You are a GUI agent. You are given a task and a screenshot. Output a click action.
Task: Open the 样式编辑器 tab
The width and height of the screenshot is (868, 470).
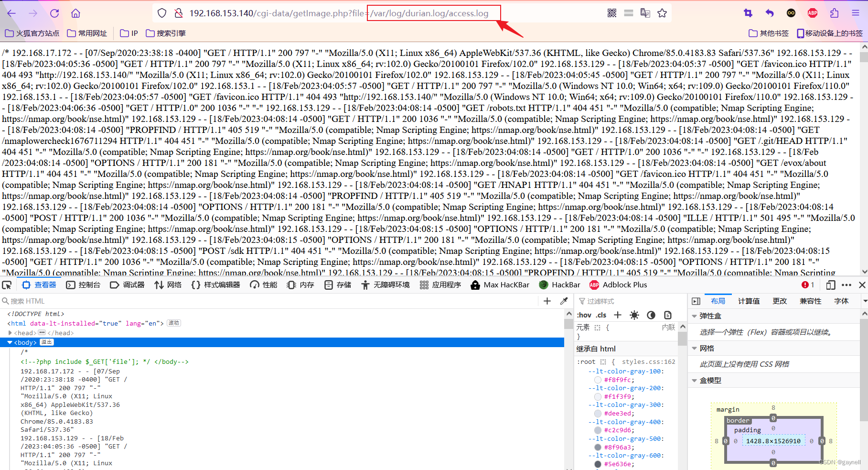tap(215, 285)
